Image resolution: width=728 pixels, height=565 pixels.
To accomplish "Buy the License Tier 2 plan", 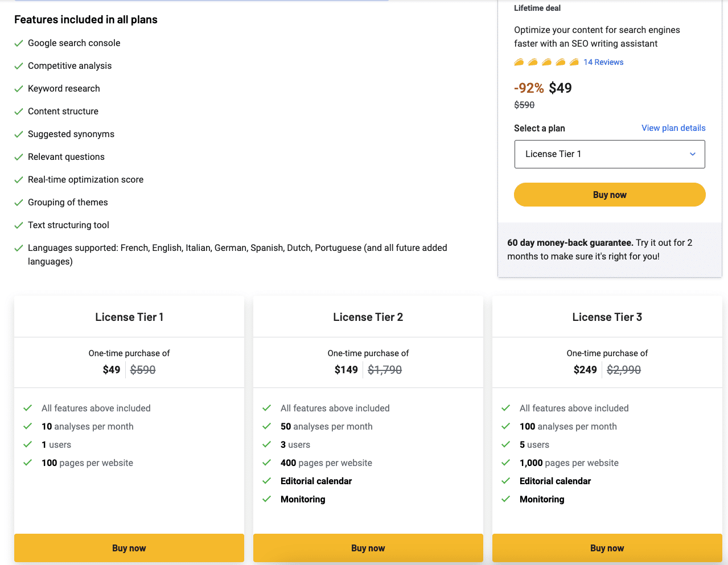I will [x=368, y=548].
